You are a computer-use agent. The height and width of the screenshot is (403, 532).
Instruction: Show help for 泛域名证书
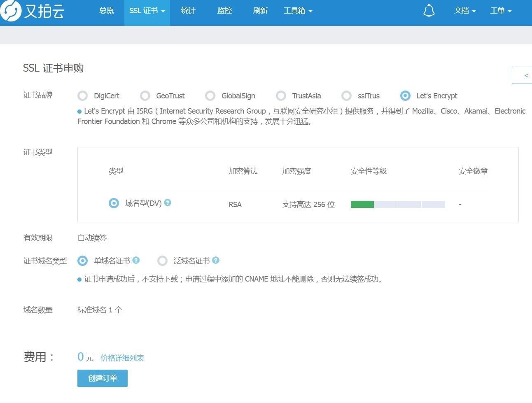point(216,260)
